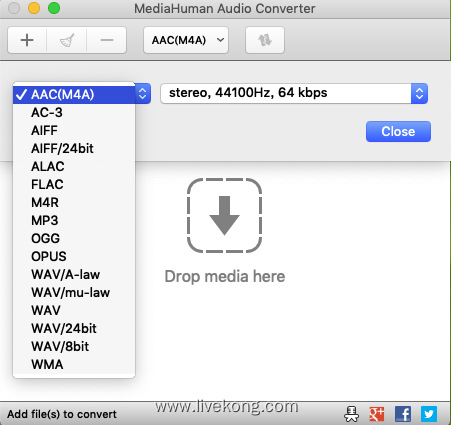Click the mascot icon in status bar
The width and height of the screenshot is (451, 425).
[x=351, y=414]
